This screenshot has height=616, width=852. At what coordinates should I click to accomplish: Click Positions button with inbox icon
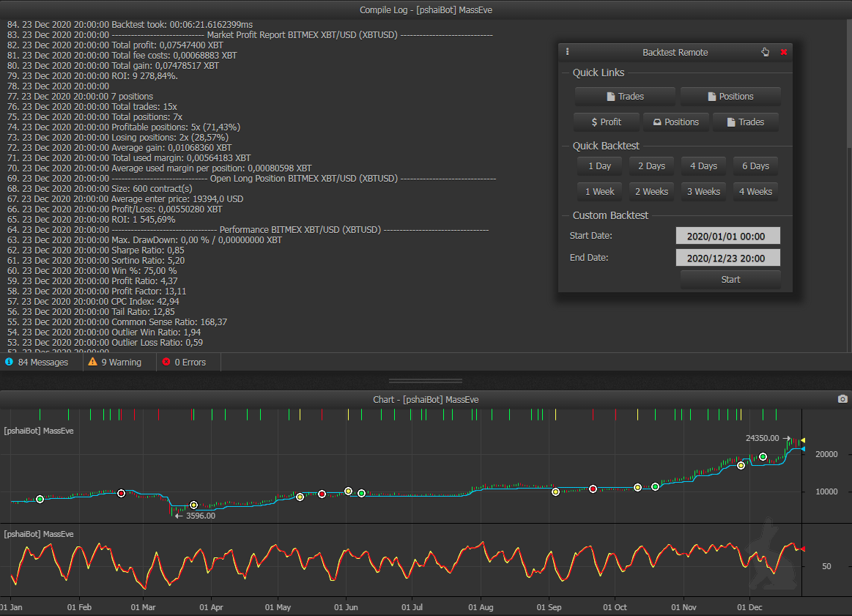click(x=676, y=122)
